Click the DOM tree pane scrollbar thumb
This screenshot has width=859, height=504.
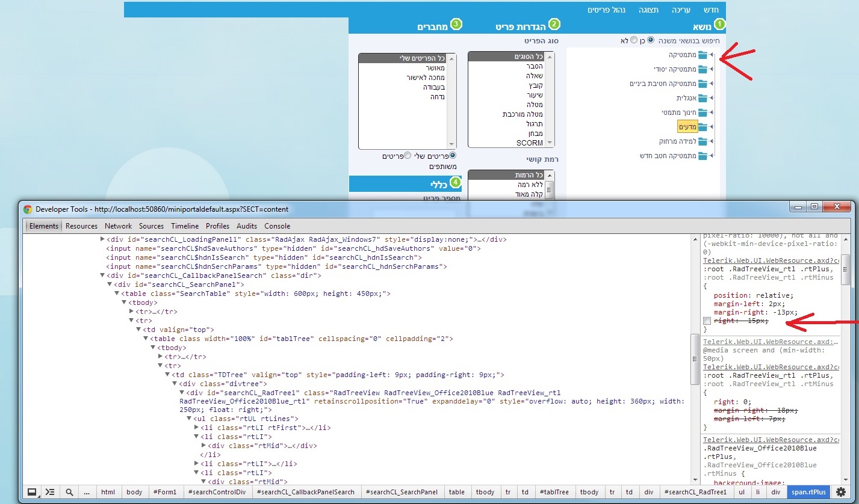[x=694, y=359]
